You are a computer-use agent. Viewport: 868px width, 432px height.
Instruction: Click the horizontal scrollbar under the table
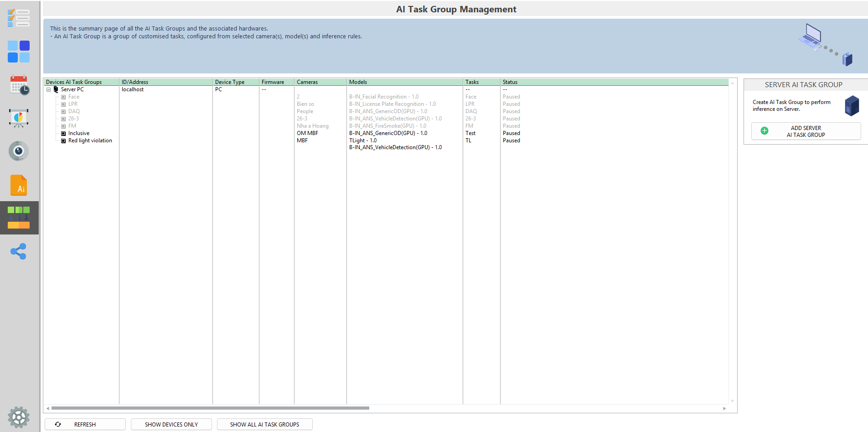tap(210, 408)
